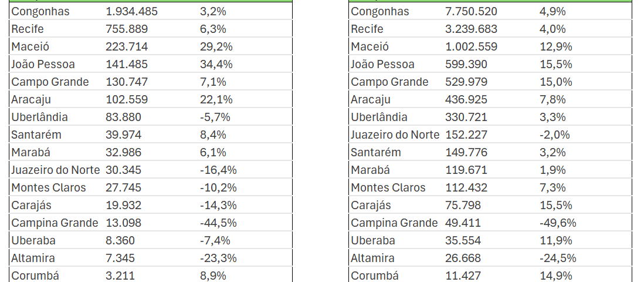Select the Juazeiro do Norte cell in right table
The image size is (644, 282).
tap(395, 135)
